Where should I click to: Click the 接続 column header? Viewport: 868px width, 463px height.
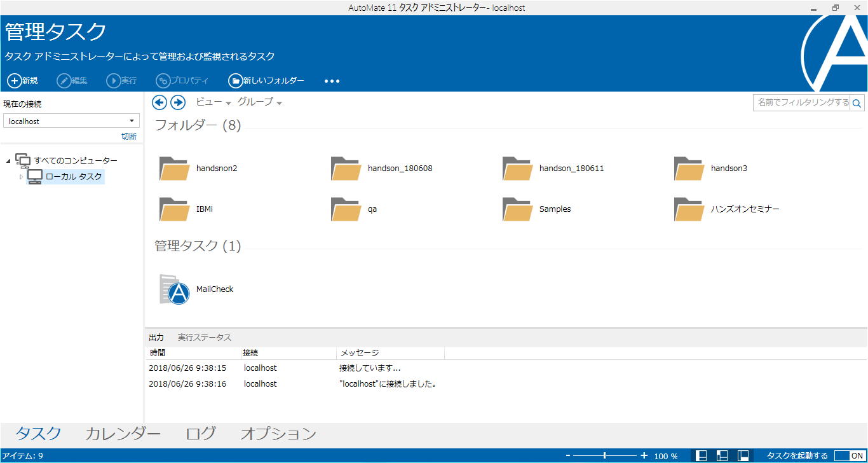coord(288,353)
